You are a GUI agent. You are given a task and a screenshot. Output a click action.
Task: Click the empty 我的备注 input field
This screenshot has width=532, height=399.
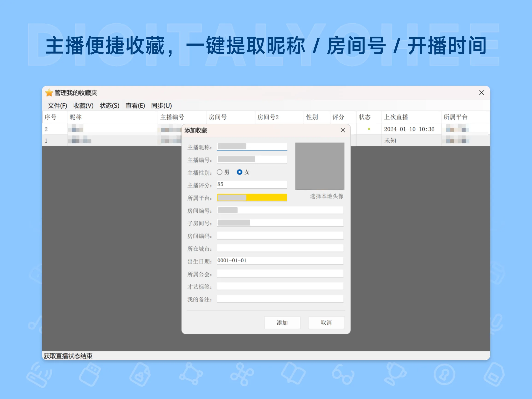pos(280,299)
